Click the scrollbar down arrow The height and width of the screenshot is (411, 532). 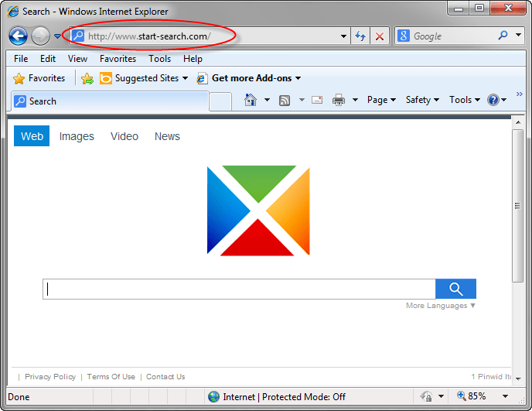tap(518, 378)
